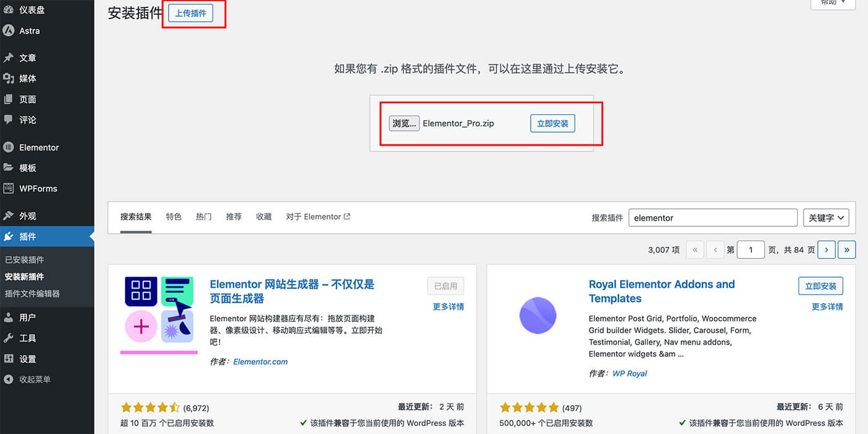868x434 pixels.
Task: Open the 对于 Elementor external tab
Action: click(x=318, y=217)
